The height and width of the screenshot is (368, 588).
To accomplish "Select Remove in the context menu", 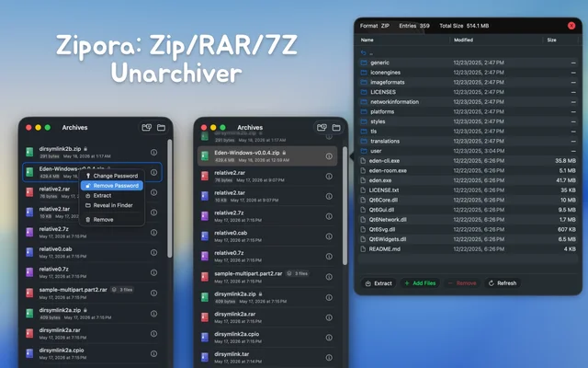I will [x=112, y=220].
